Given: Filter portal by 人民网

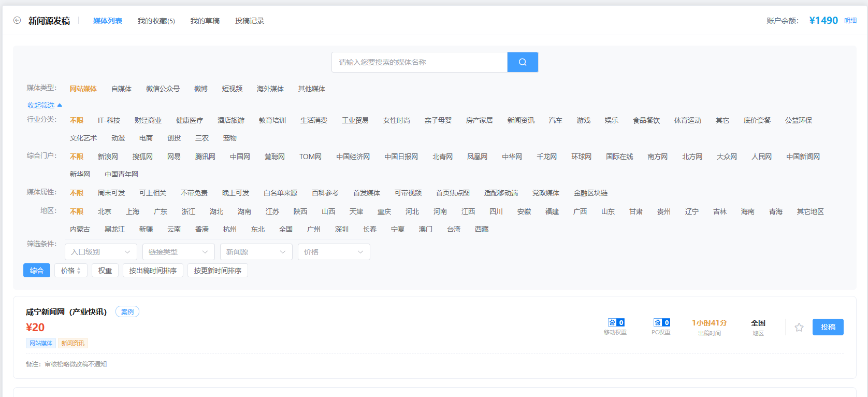Looking at the screenshot, I should (x=762, y=157).
